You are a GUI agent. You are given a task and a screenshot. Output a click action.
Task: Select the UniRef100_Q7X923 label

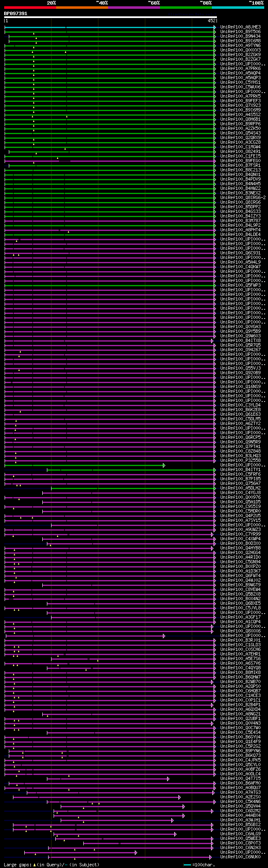tap(240, 106)
